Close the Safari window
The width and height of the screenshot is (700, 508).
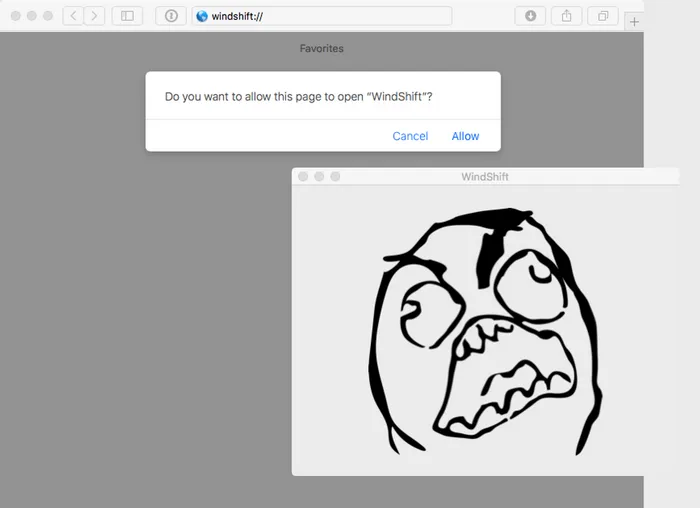point(15,16)
